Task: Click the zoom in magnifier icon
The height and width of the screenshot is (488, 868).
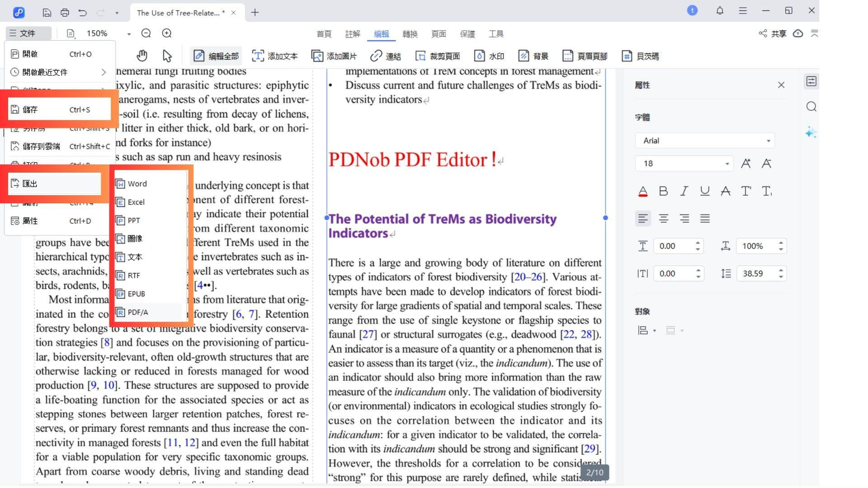Action: (167, 33)
